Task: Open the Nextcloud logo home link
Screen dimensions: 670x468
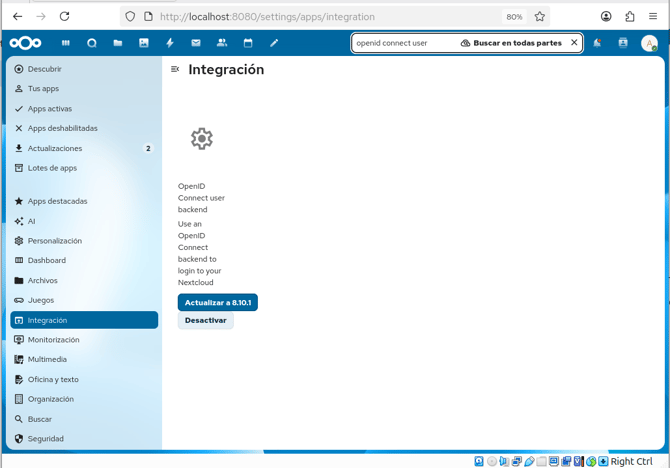Action: click(x=26, y=43)
